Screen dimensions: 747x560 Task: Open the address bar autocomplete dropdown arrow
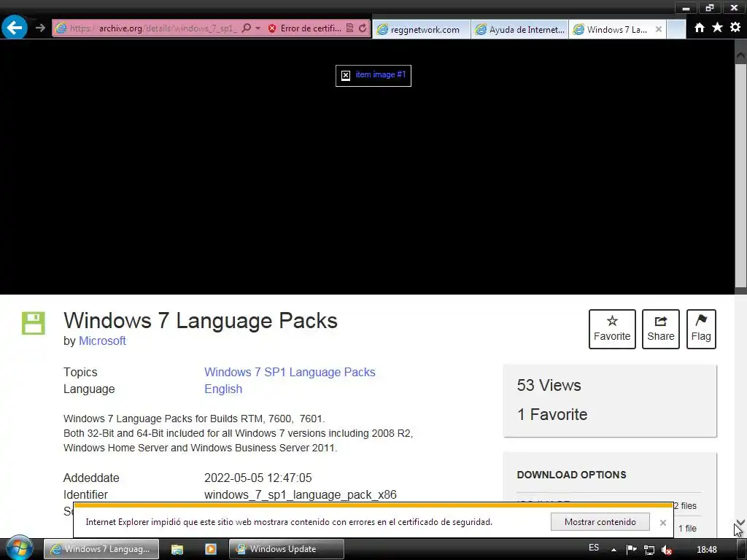(x=258, y=28)
